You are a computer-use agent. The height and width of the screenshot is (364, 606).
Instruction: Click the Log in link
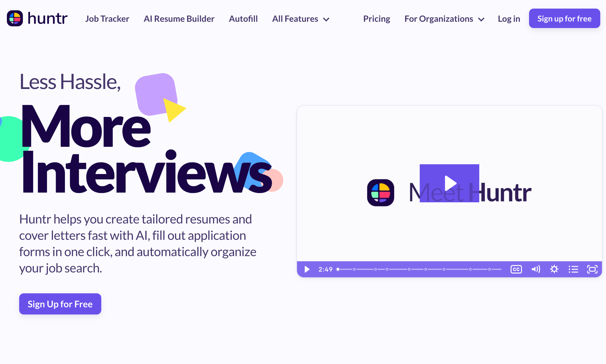point(509,19)
